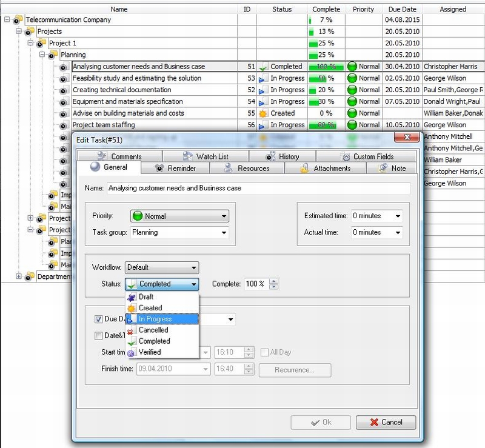Click the green Normal priority icon for task 53
485x448 pixels.
tap(352, 78)
